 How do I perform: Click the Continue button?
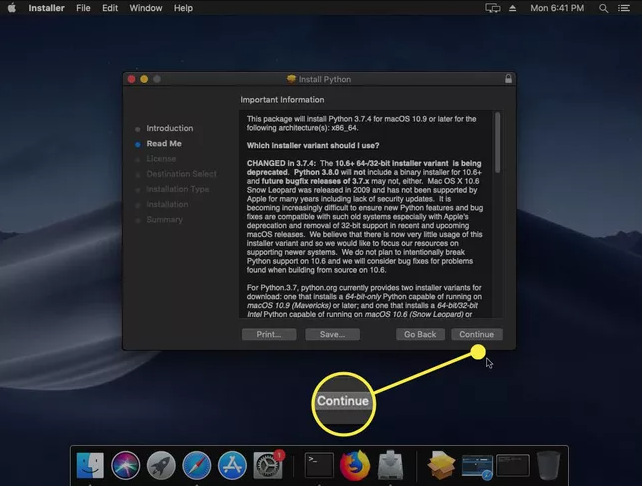[477, 334]
